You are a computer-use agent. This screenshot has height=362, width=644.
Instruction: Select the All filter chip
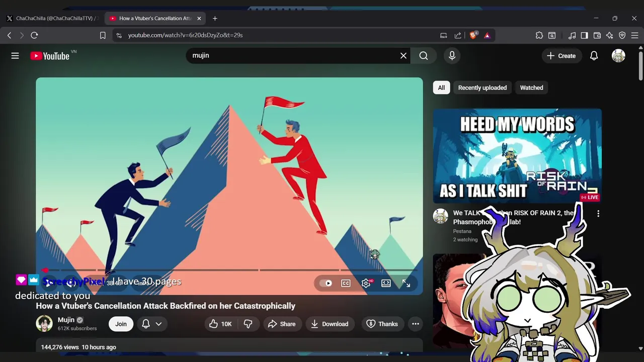[441, 87]
